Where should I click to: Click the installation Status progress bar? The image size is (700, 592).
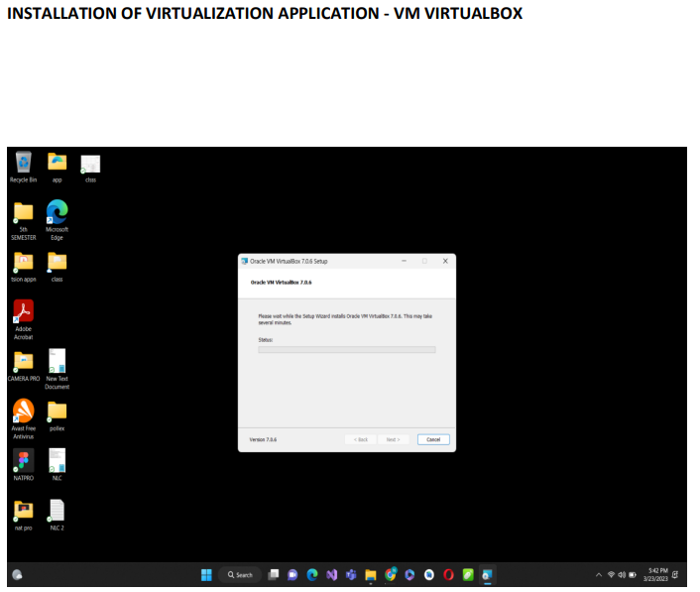click(x=346, y=350)
